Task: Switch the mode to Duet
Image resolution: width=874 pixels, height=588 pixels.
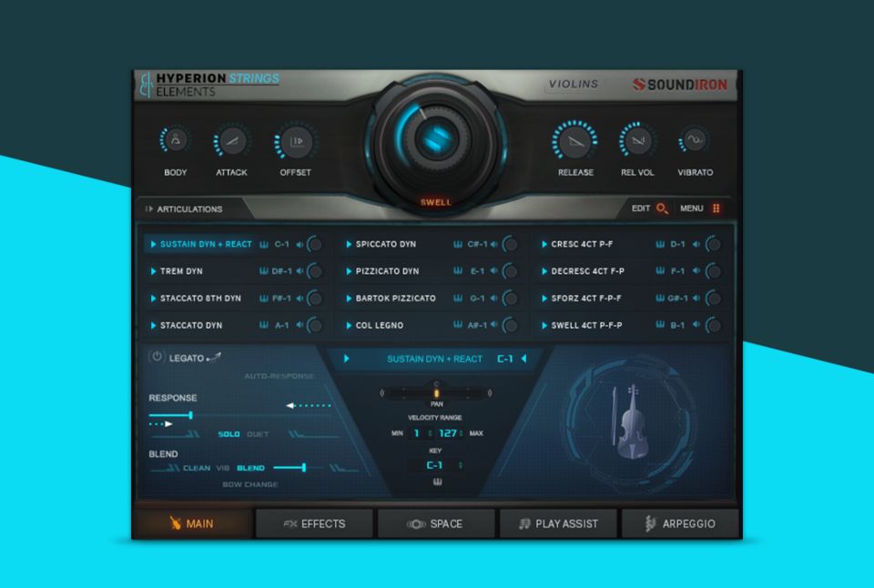Action: click(258, 434)
